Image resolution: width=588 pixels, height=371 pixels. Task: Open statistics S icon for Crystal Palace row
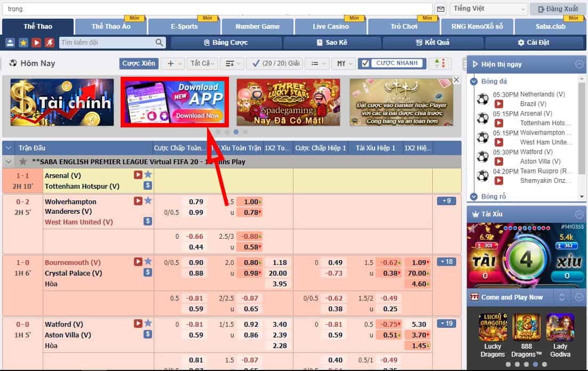pos(148,272)
